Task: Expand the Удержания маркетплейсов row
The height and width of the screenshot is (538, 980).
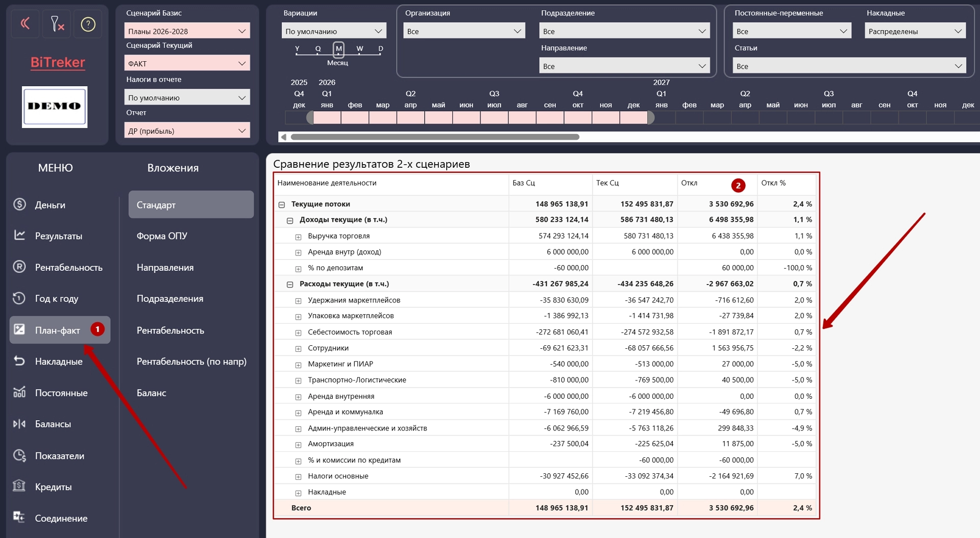Action: (298, 301)
